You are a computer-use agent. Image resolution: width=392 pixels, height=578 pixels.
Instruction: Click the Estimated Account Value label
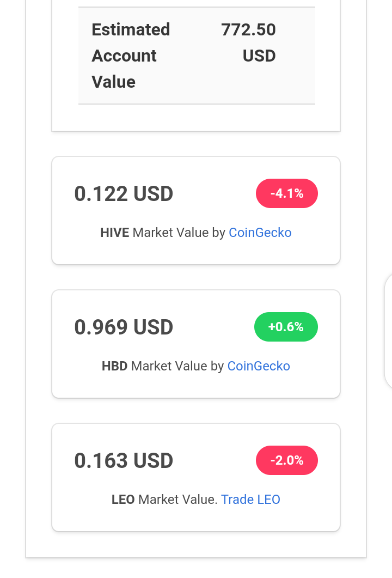[131, 56]
